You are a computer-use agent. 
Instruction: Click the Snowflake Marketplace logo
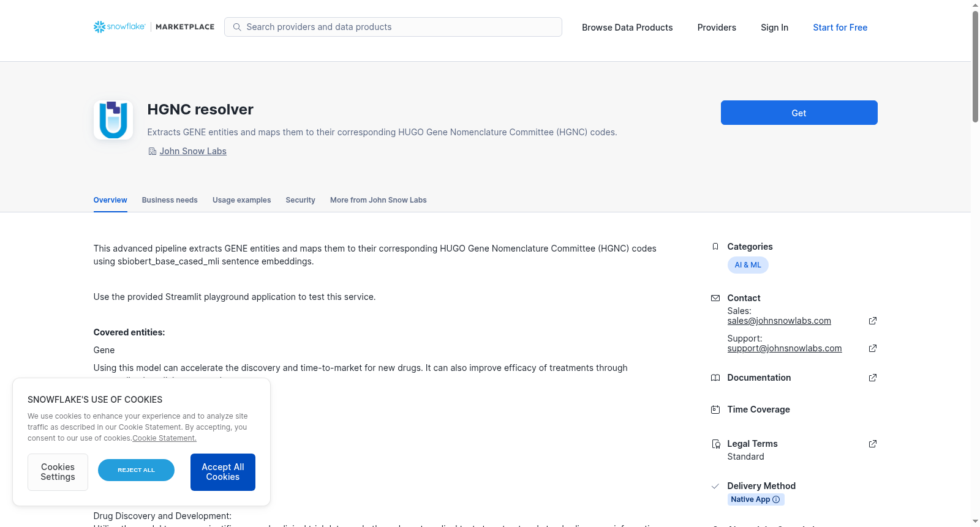click(154, 27)
